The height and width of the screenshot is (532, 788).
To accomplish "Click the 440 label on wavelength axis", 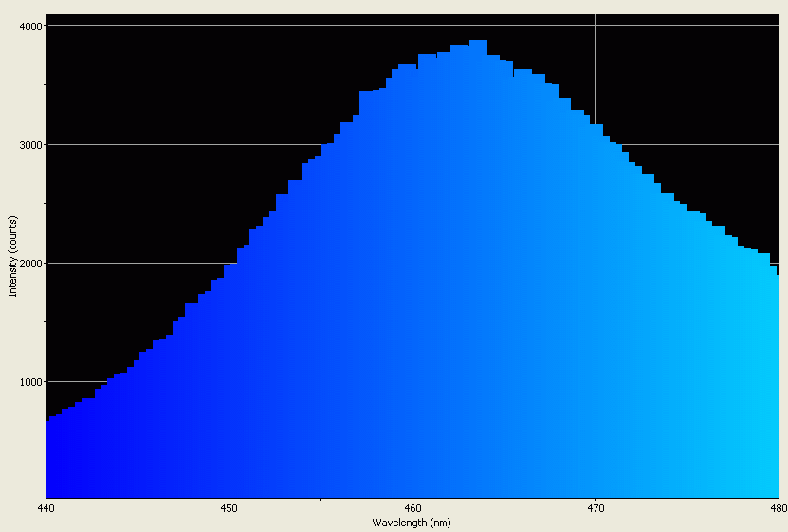I will point(46,508).
